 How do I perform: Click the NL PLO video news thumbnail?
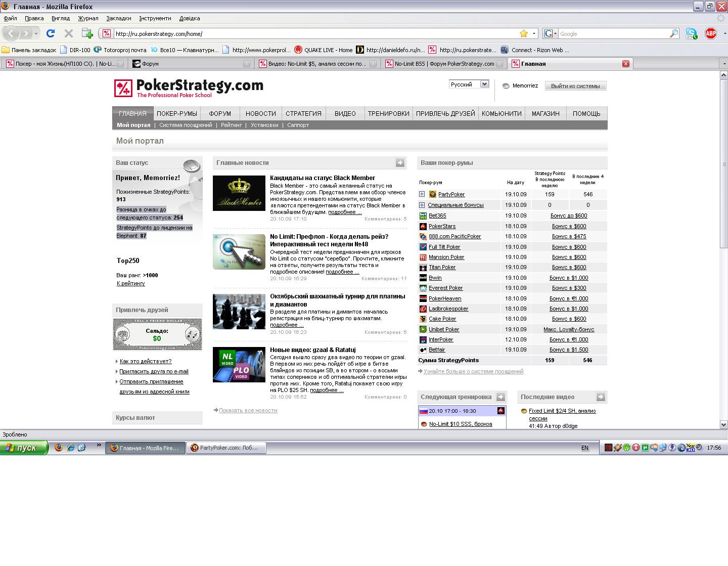click(x=239, y=365)
